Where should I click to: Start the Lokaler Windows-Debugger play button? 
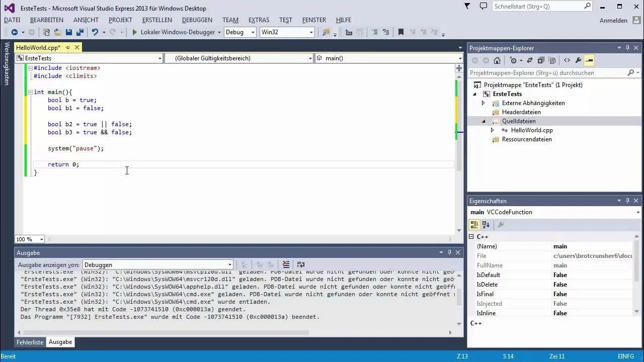coord(134,32)
